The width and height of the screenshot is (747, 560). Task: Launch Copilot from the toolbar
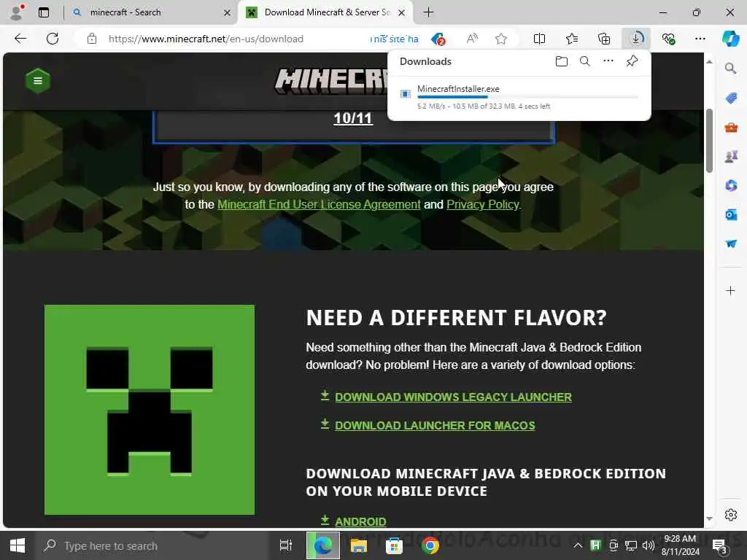(730, 39)
